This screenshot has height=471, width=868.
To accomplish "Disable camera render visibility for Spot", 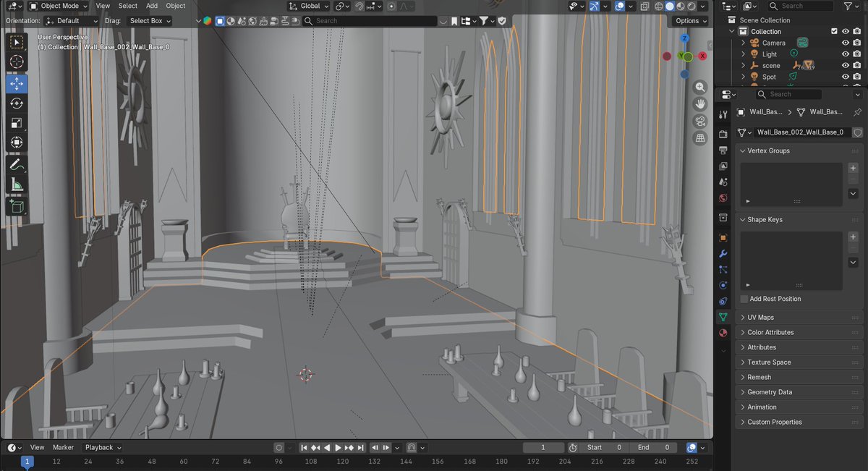I will click(x=856, y=76).
